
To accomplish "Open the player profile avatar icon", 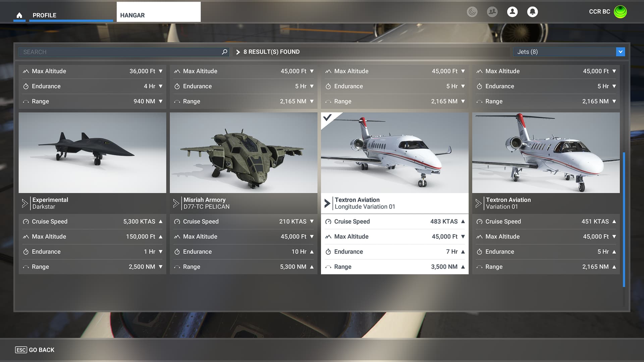I will click(512, 12).
